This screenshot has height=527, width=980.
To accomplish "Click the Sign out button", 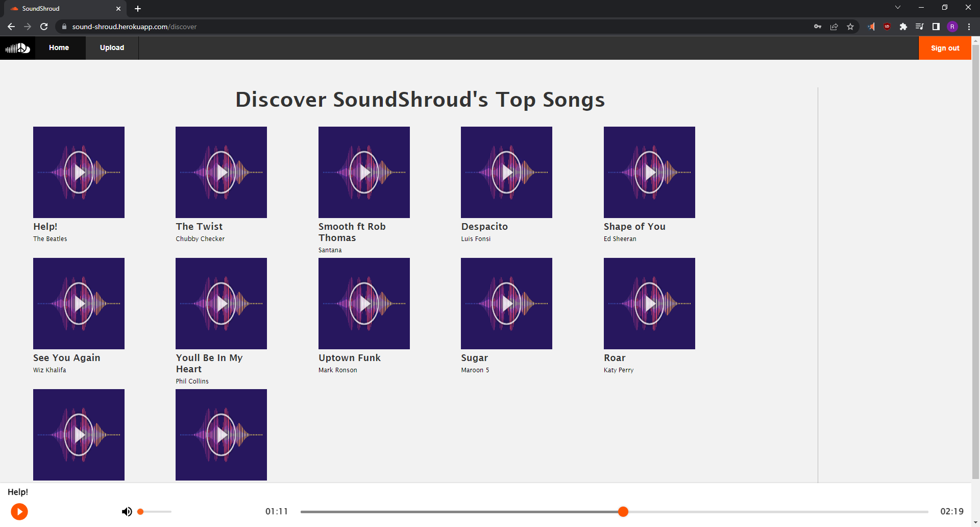I will (945, 47).
